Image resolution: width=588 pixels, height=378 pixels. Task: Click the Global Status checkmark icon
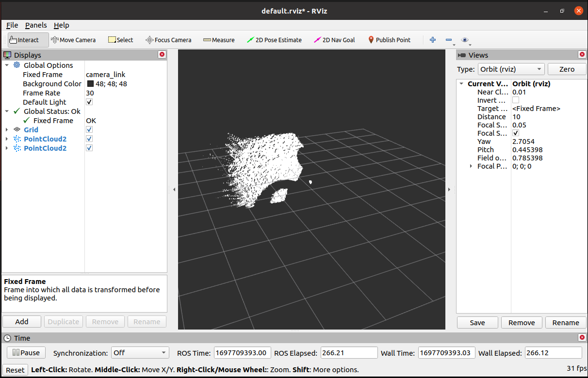[x=17, y=111]
